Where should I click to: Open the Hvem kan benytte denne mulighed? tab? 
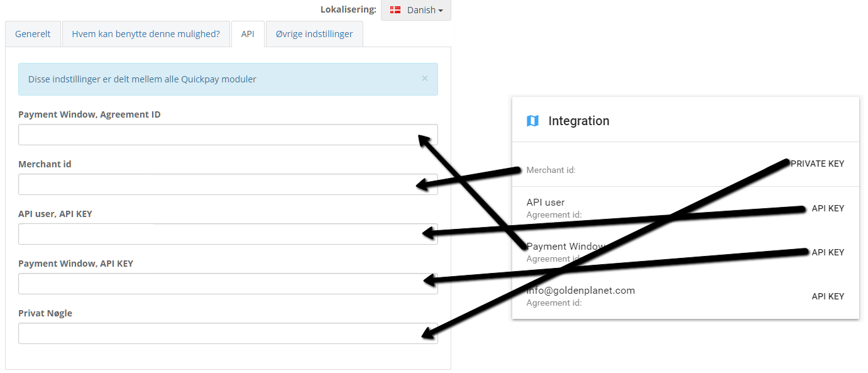click(146, 34)
